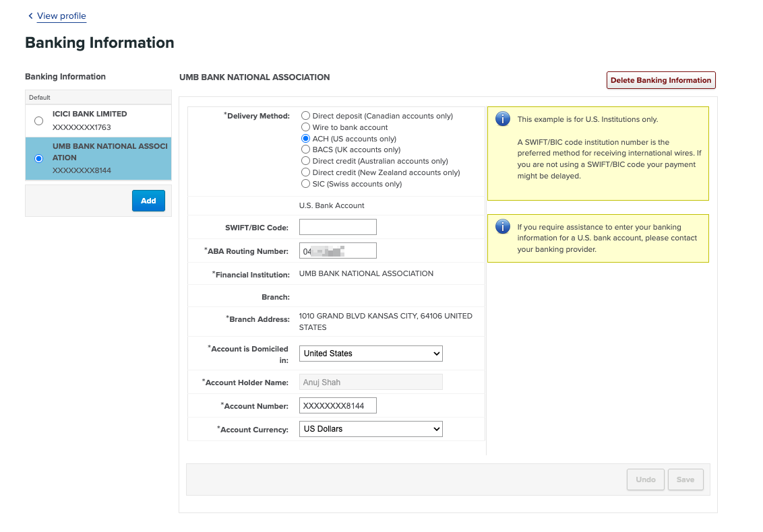
Task: Open the Account Currency dropdown
Action: [371, 429]
